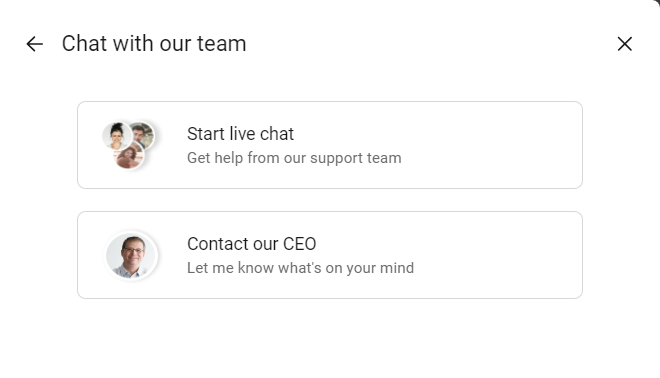This screenshot has height=378, width=660.
Task: Select the bearded man's avatar
Action: pos(143,134)
